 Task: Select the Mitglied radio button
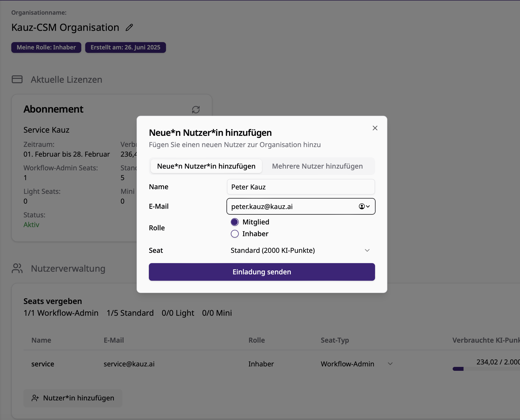click(x=235, y=222)
